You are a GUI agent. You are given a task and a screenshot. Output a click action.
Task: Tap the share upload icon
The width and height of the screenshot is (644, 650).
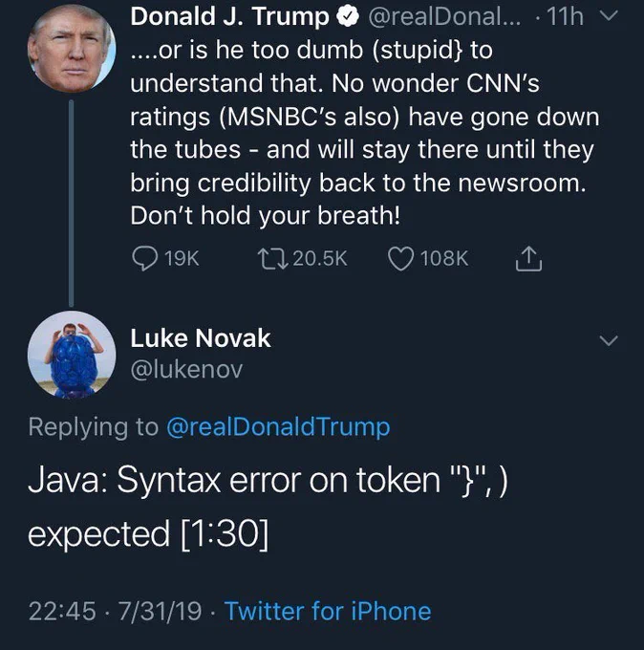(x=528, y=259)
